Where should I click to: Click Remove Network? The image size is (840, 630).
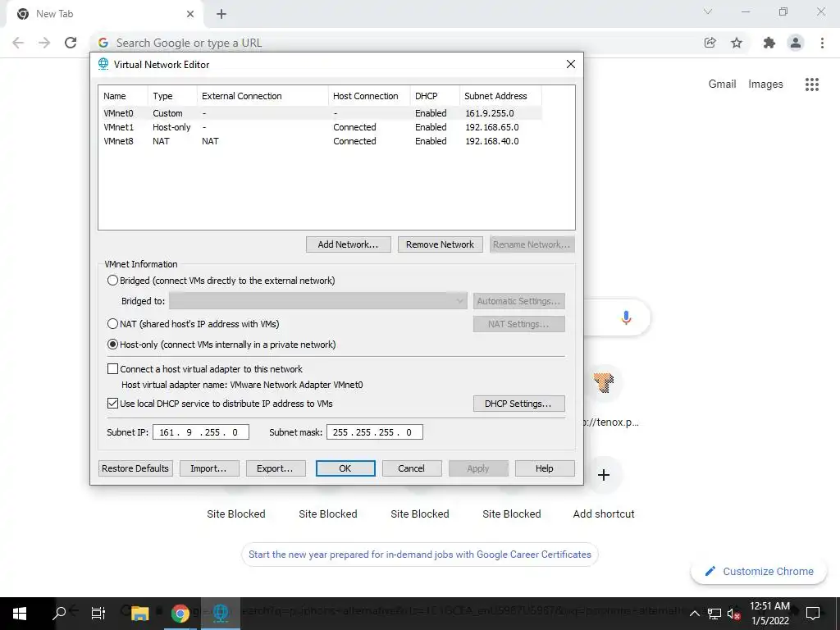click(440, 244)
